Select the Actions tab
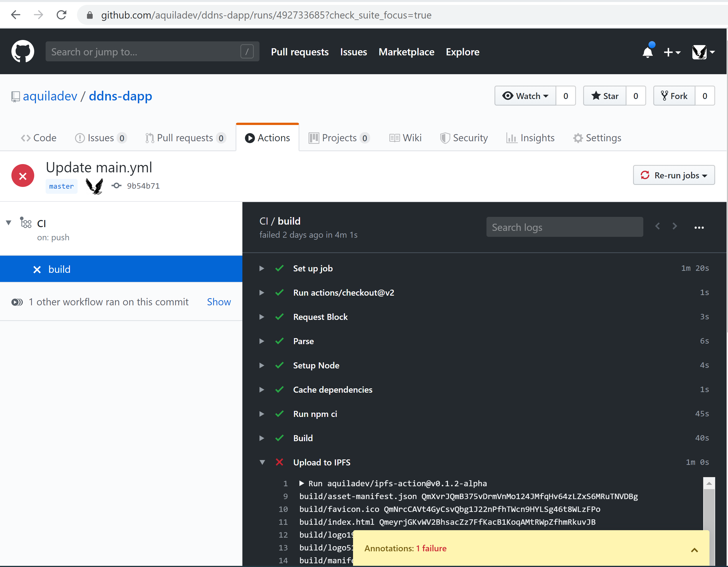The image size is (728, 567). (x=267, y=138)
